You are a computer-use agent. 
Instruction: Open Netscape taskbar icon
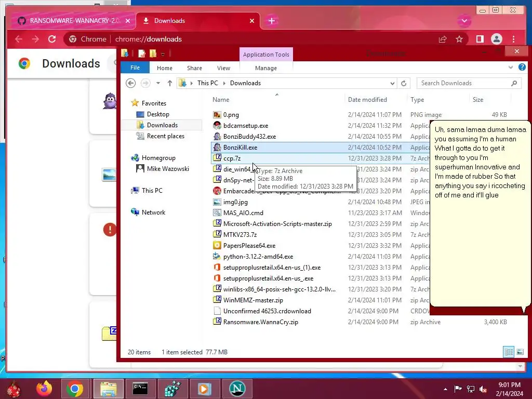(237, 389)
